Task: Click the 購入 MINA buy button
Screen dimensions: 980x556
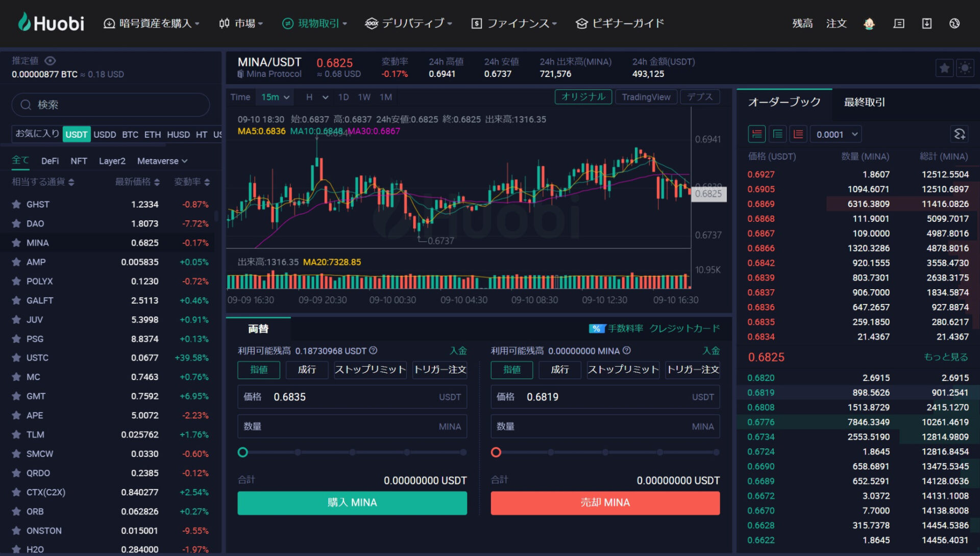Action: [352, 503]
